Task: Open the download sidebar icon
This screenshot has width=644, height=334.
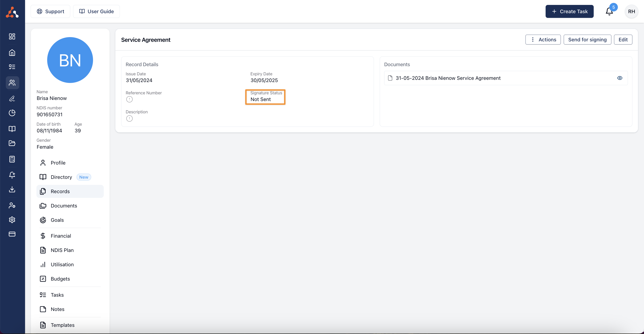Action: click(12, 189)
